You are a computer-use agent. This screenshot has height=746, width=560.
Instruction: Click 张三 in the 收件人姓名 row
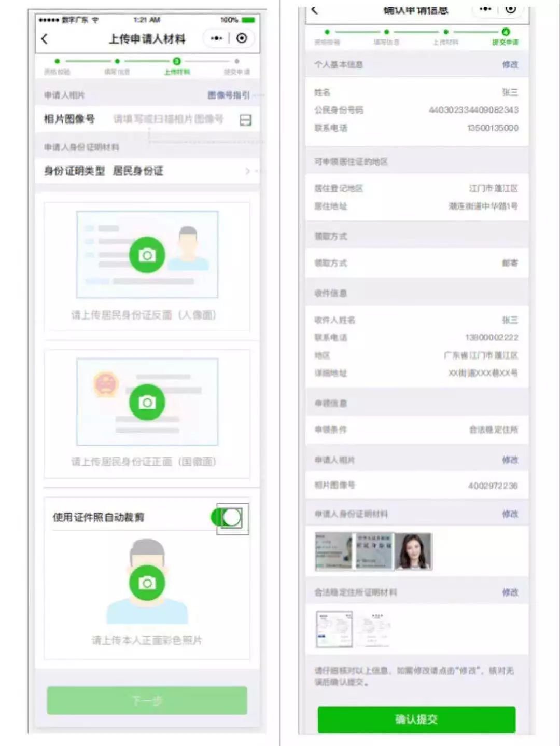[510, 320]
